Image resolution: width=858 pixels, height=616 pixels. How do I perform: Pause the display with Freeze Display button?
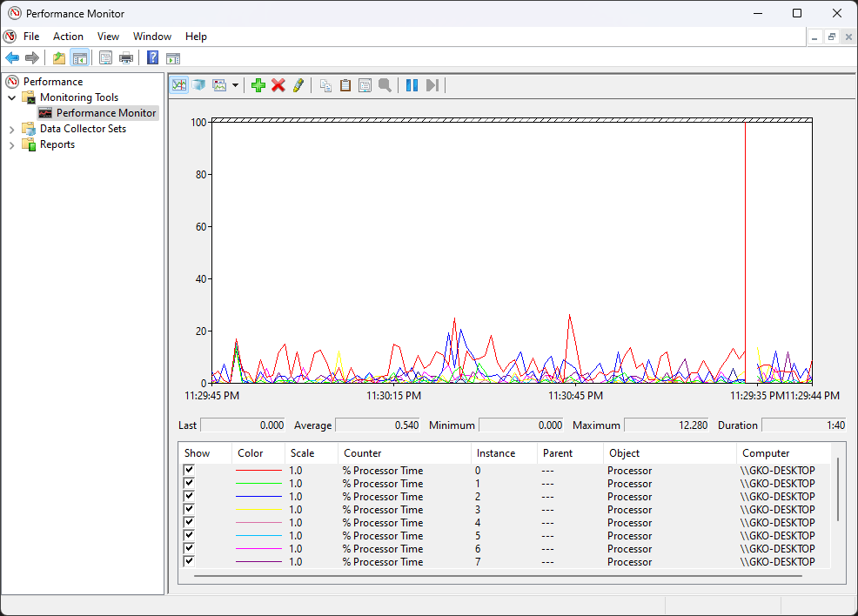[x=412, y=85]
